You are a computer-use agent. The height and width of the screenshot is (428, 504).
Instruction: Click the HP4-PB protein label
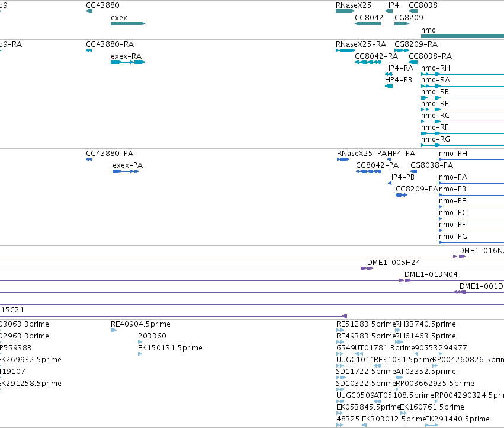(x=401, y=177)
